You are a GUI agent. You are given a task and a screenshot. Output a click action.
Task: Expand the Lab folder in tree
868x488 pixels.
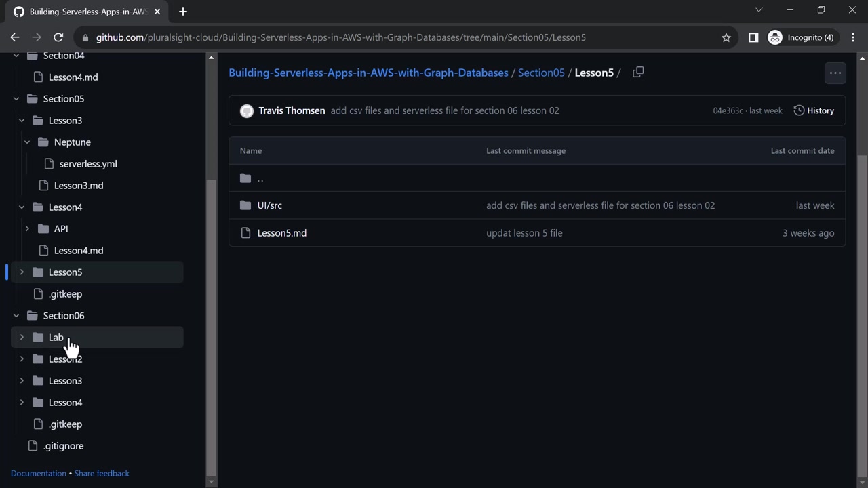[22, 338]
